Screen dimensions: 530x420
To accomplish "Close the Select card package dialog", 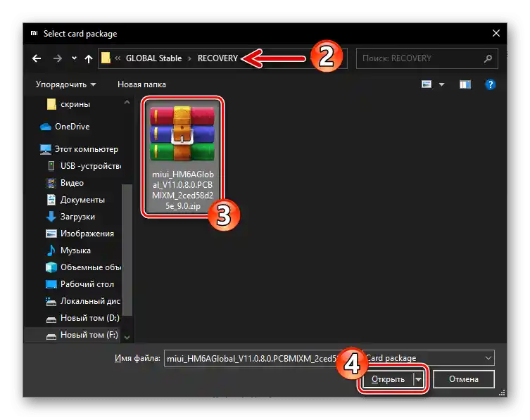I will (496, 34).
